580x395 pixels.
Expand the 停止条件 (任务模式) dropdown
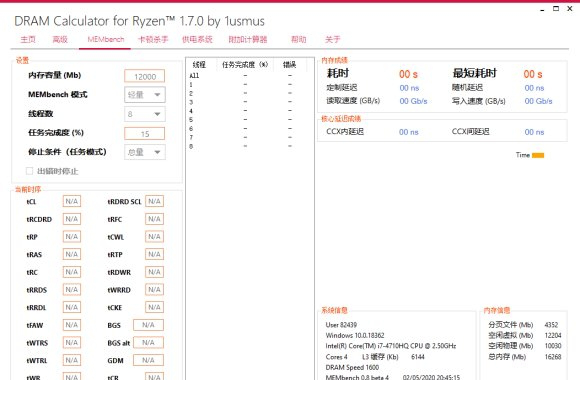point(145,152)
